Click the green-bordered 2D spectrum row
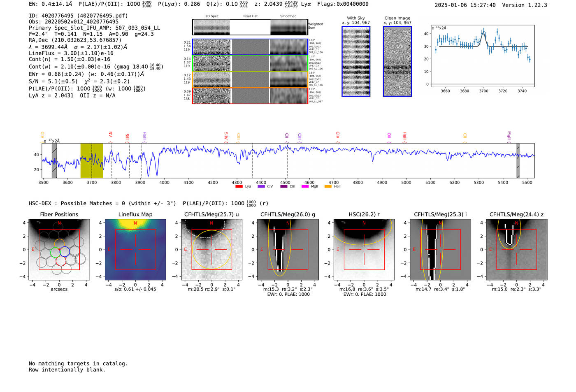576x392 pixels. (250, 63)
